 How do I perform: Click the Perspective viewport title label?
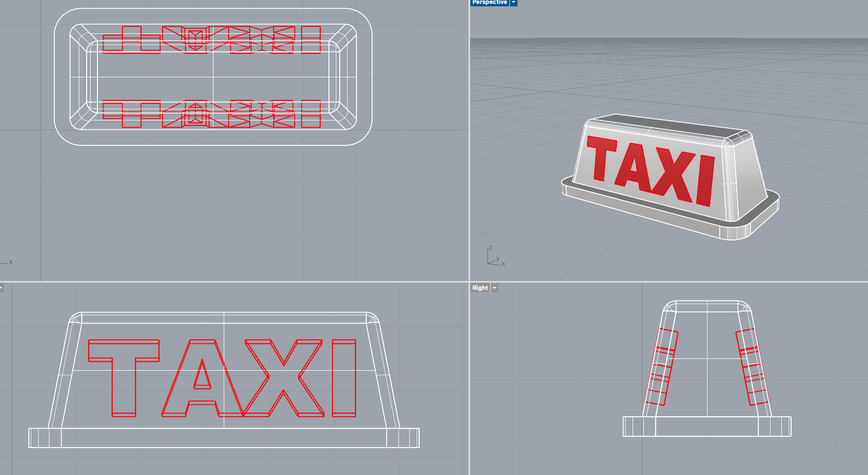[x=489, y=2]
